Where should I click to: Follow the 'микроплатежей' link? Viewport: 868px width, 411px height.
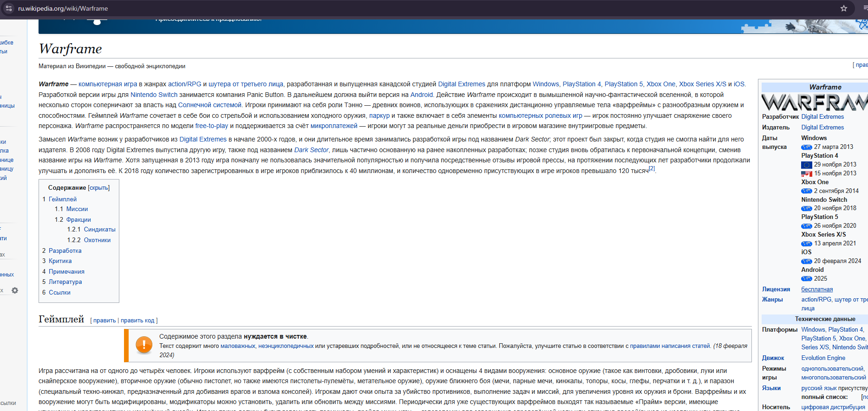pos(334,126)
